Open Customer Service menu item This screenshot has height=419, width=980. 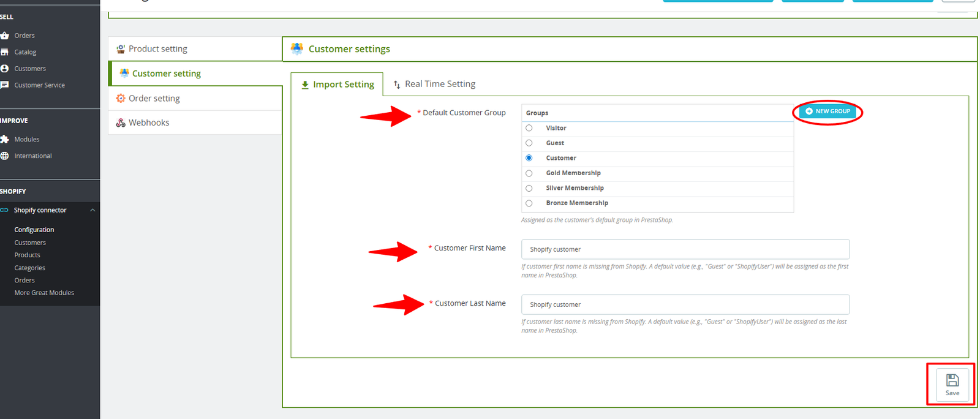click(x=39, y=85)
